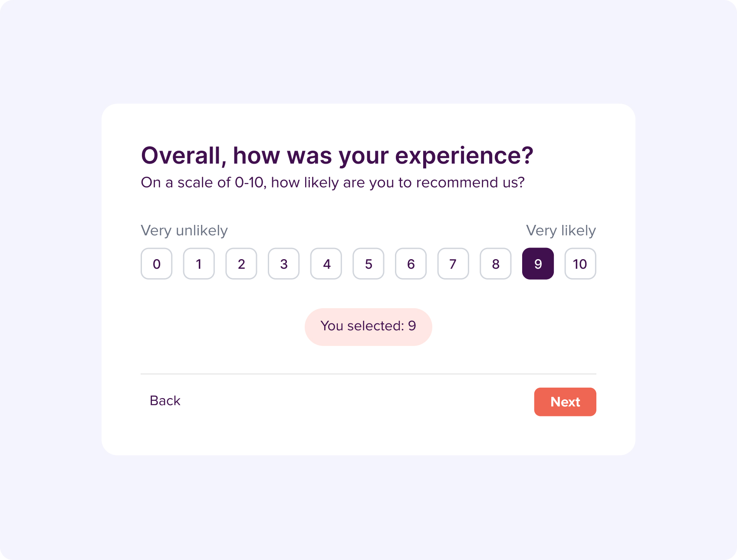The width and height of the screenshot is (737, 560).
Task: Click the currently selected 9 rating
Action: click(538, 264)
